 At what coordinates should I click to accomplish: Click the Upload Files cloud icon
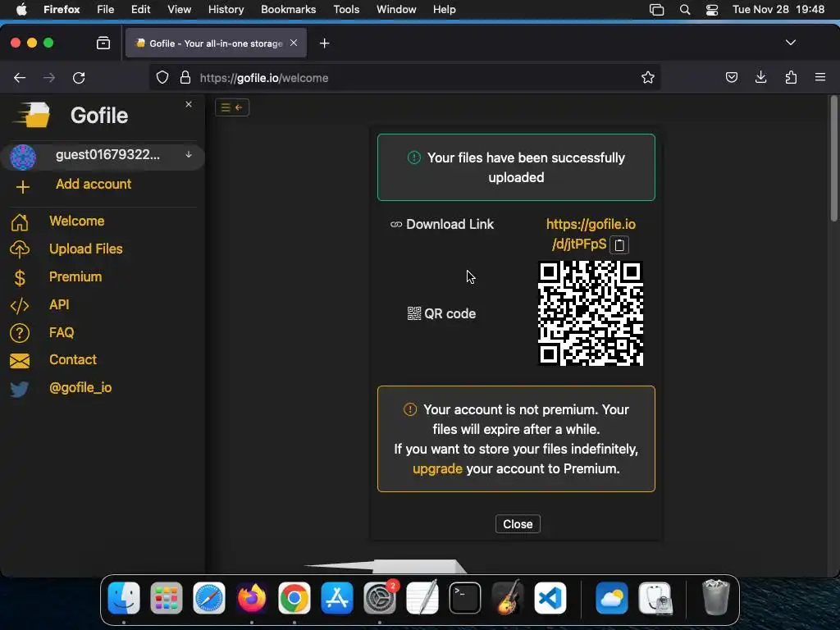pyautogui.click(x=20, y=249)
